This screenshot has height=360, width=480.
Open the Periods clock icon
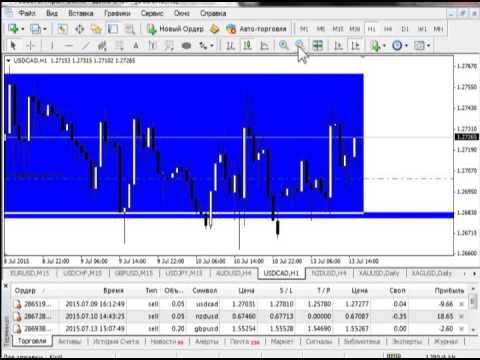click(x=397, y=45)
